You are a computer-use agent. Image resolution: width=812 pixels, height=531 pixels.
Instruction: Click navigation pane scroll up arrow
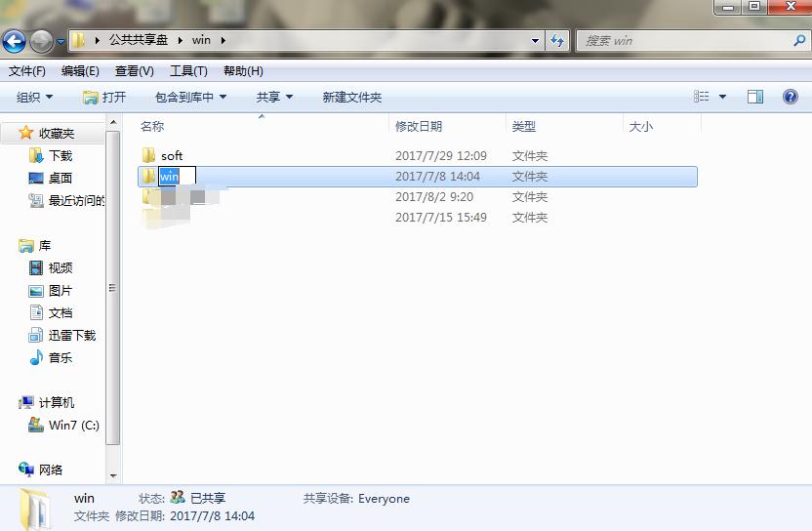click(x=113, y=123)
